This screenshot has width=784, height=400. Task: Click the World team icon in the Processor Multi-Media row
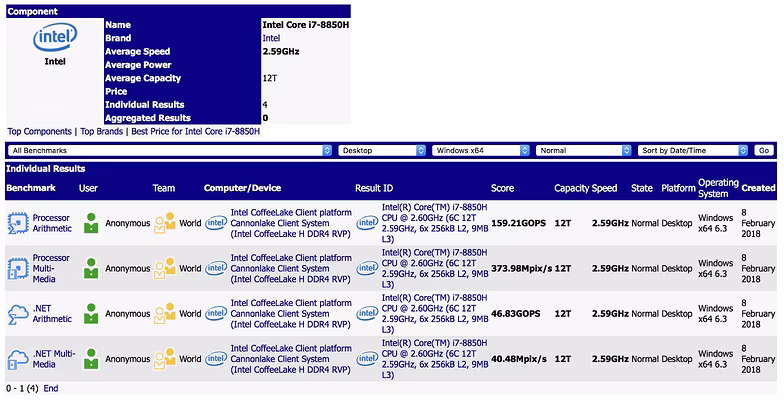[x=165, y=268]
